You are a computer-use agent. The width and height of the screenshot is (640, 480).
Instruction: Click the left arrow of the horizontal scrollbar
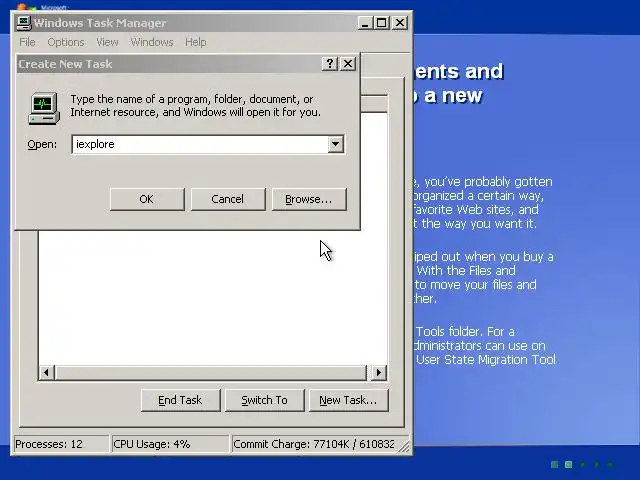(x=47, y=373)
